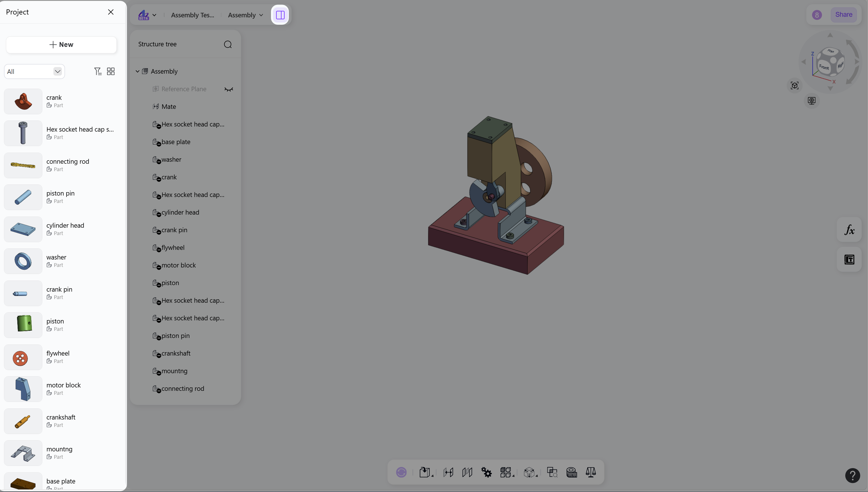Click the motor block part thumbnail
This screenshot has height=492, width=868.
click(23, 389)
